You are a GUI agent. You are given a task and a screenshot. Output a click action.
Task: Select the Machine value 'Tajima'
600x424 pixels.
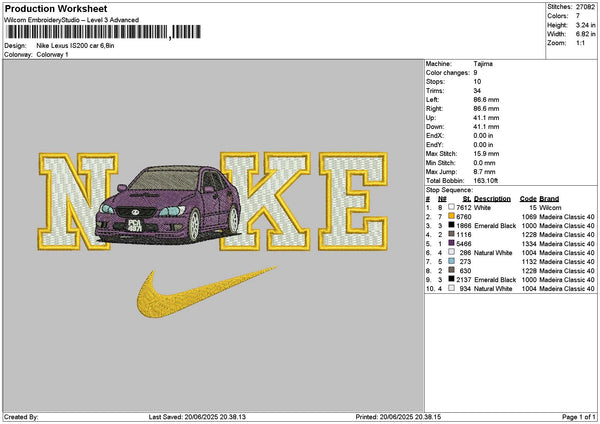pos(483,64)
